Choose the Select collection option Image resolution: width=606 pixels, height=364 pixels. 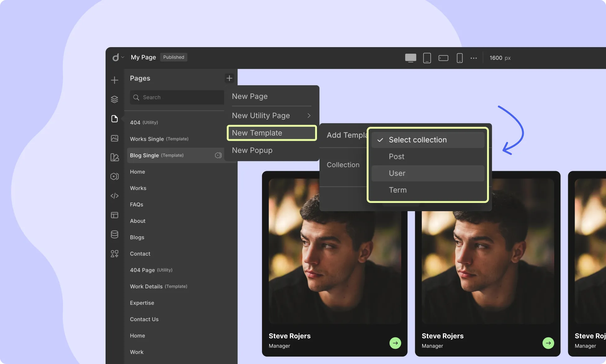tap(428, 140)
